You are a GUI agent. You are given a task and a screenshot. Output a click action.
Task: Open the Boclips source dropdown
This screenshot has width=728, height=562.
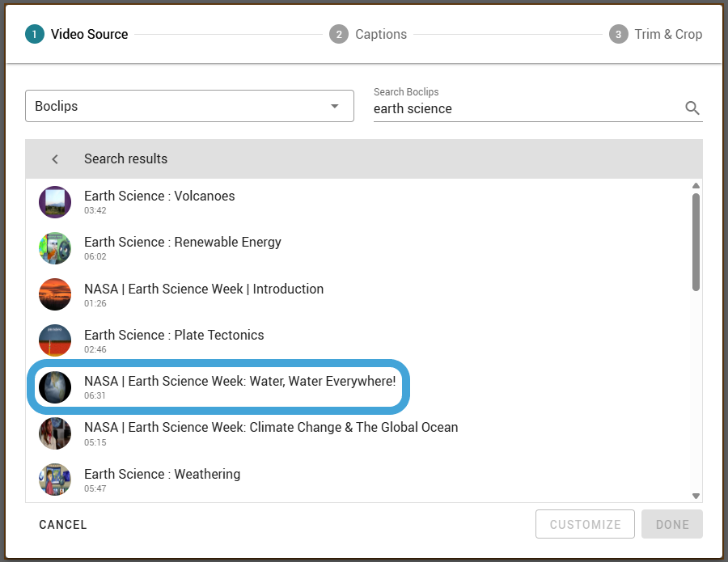[189, 106]
